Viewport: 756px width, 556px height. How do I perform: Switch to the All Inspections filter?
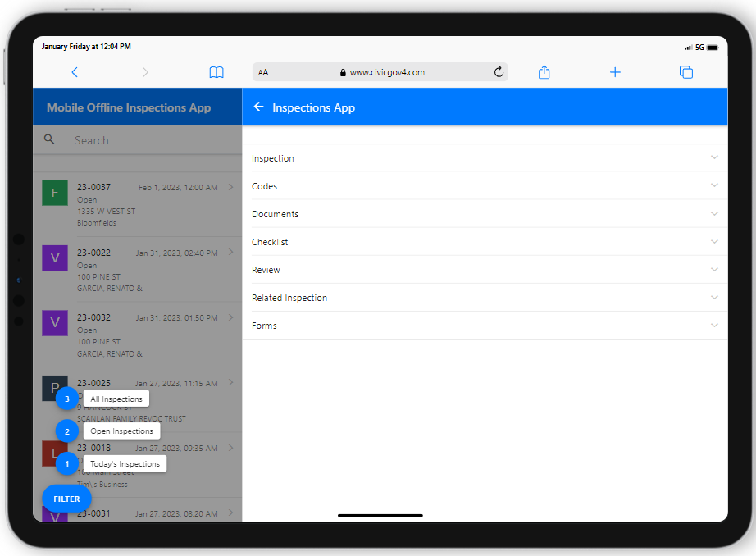coord(116,398)
